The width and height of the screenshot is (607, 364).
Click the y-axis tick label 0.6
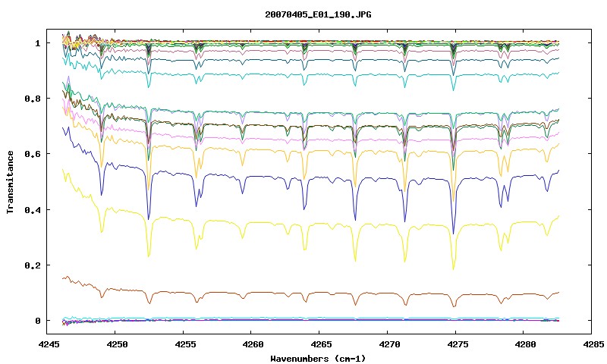[x=33, y=154]
